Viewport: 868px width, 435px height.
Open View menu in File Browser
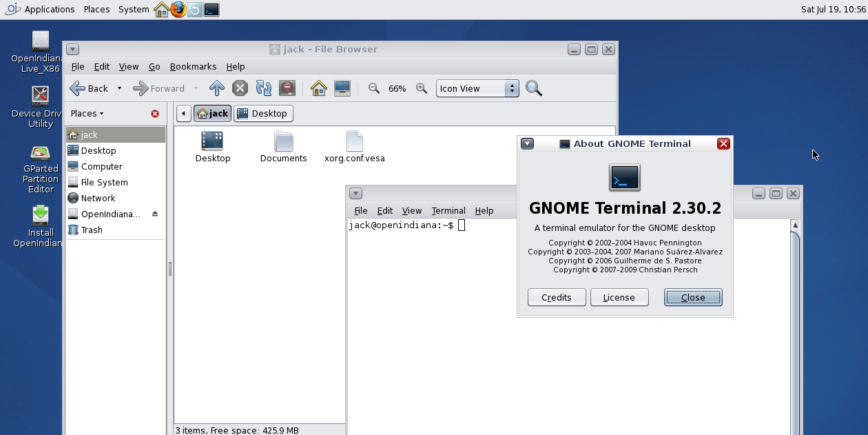[129, 67]
